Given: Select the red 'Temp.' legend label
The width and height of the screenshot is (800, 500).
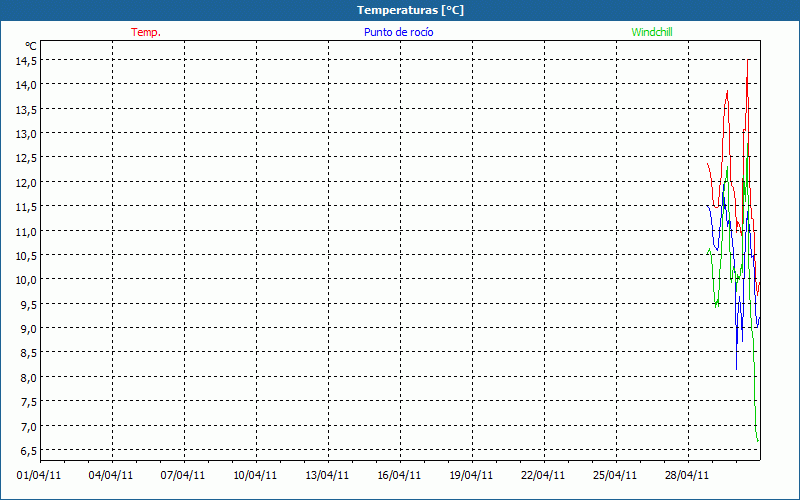Looking at the screenshot, I should pos(146,32).
